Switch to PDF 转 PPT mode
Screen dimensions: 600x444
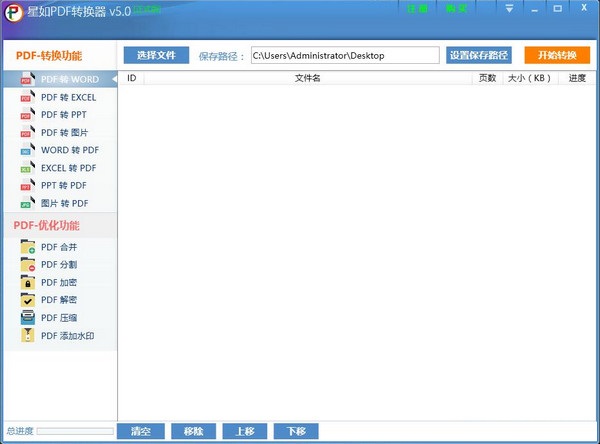click(x=60, y=115)
